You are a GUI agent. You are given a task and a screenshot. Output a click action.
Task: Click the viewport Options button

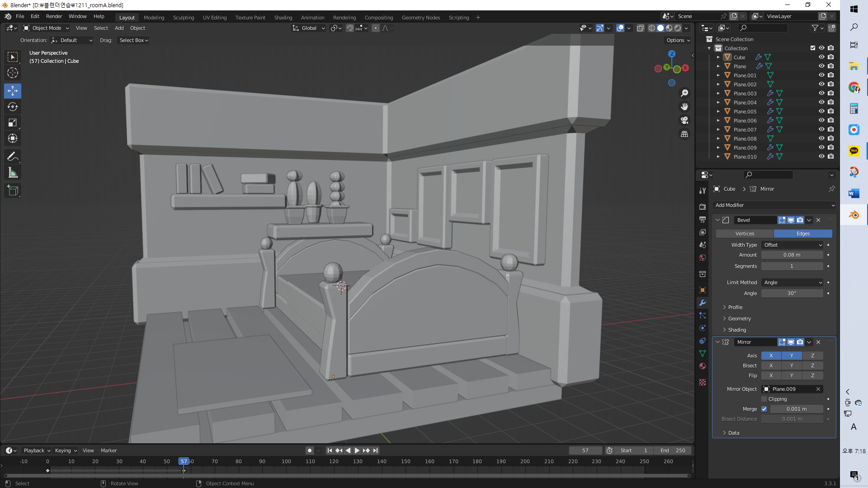point(678,40)
